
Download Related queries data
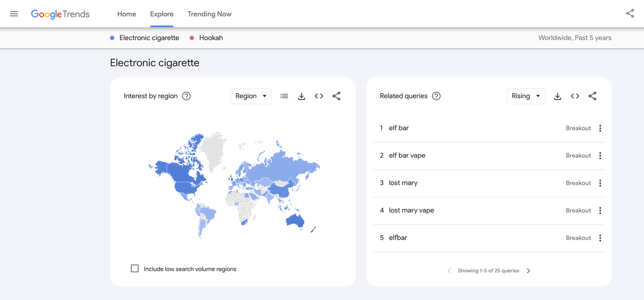pos(557,96)
